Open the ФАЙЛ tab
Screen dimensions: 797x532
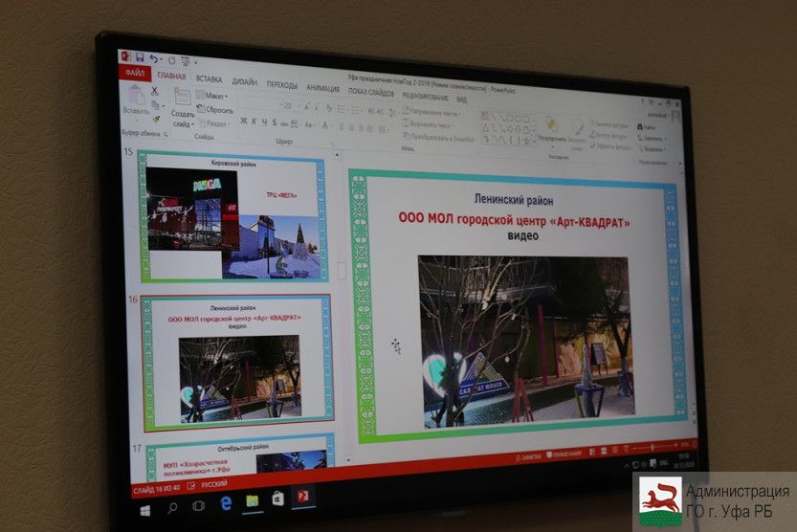tap(135, 73)
